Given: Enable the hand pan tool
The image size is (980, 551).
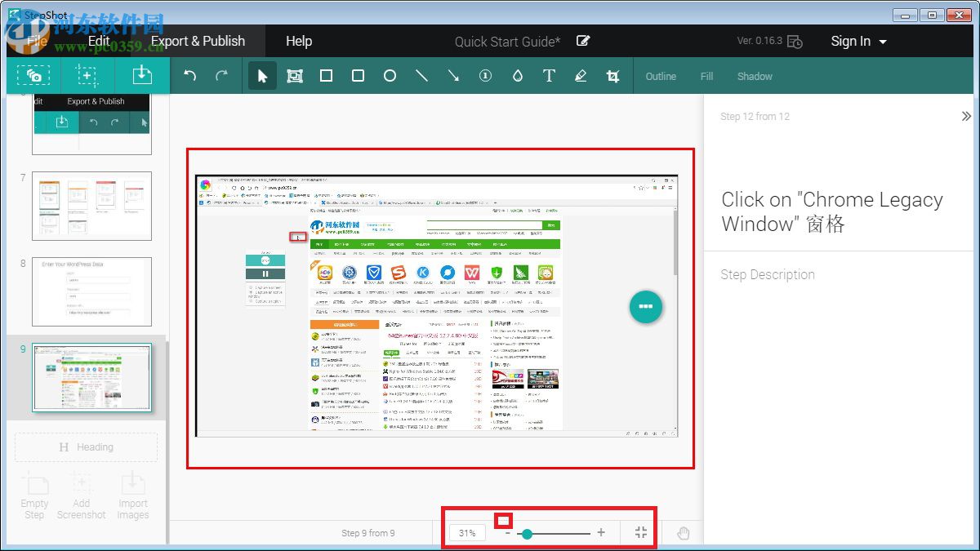Looking at the screenshot, I should click(x=684, y=533).
